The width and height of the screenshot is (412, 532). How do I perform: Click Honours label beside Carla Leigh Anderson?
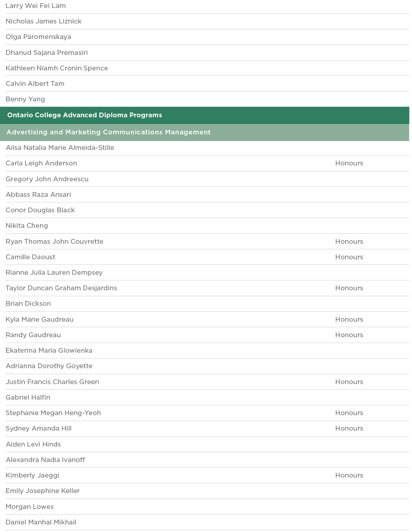349,163
